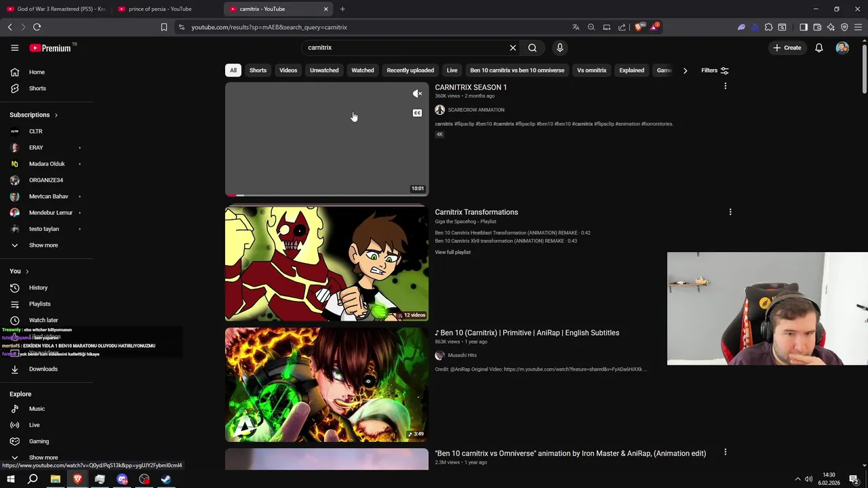Viewport: 868px width, 488px height.
Task: Start voice search with the microphone
Action: pos(559,47)
